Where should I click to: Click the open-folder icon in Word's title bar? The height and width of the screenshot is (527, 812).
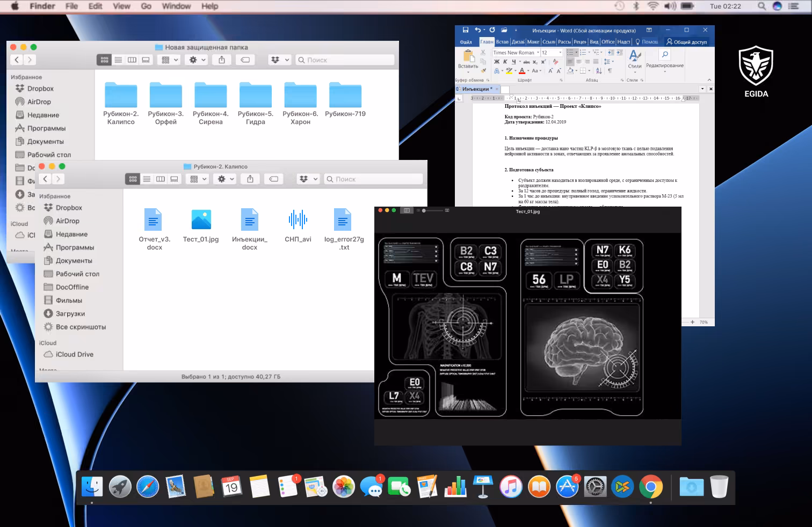504,30
